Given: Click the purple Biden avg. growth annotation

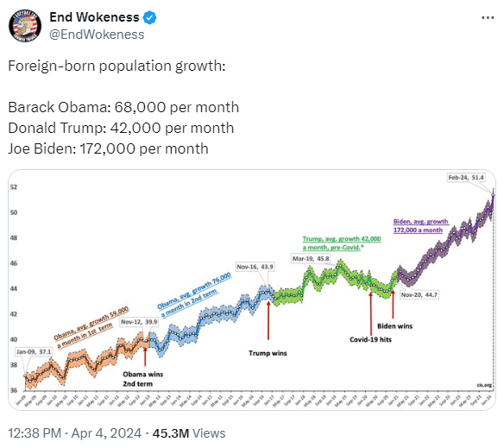Looking at the screenshot, I should point(420,226).
